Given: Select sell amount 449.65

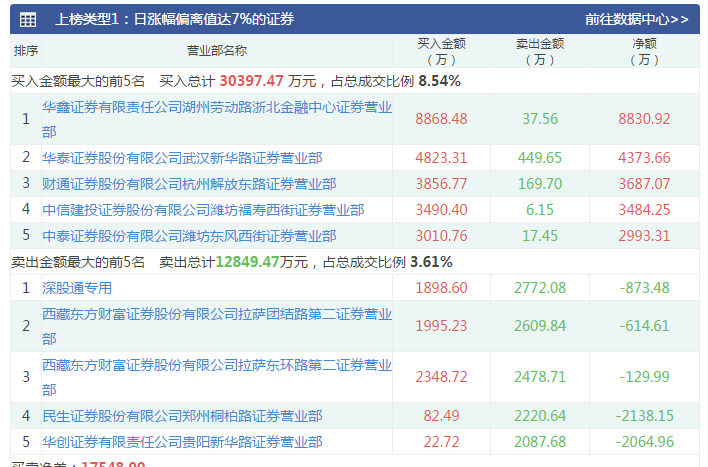Looking at the screenshot, I should click(540, 158).
